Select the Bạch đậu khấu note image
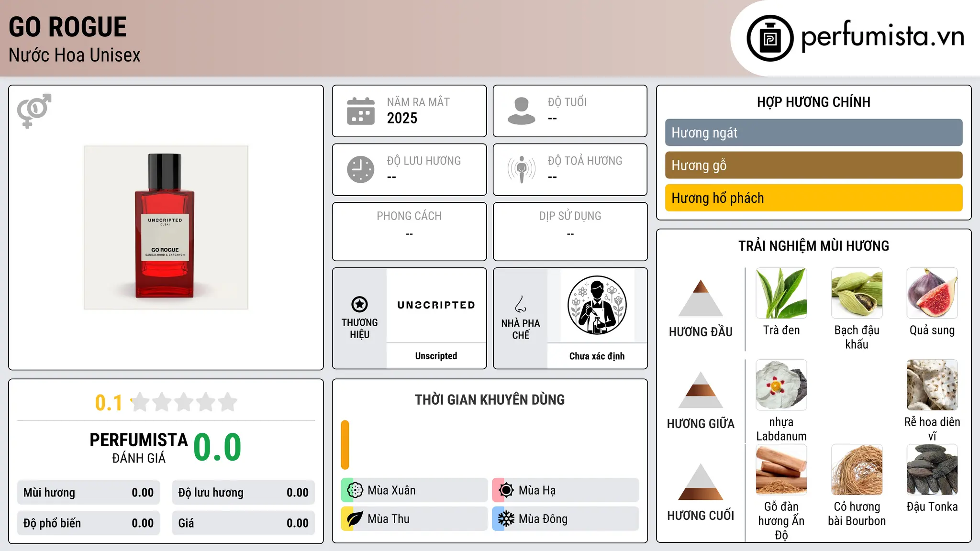 (x=857, y=293)
